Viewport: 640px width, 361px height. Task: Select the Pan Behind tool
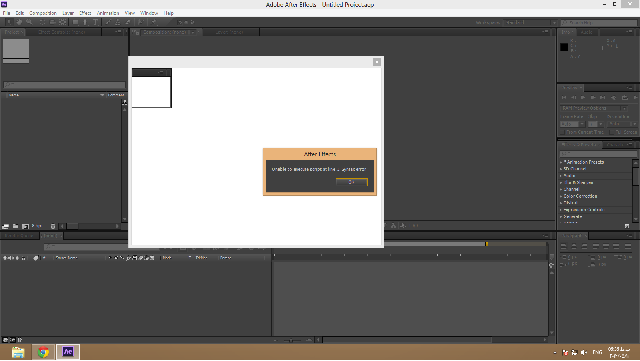click(62, 22)
